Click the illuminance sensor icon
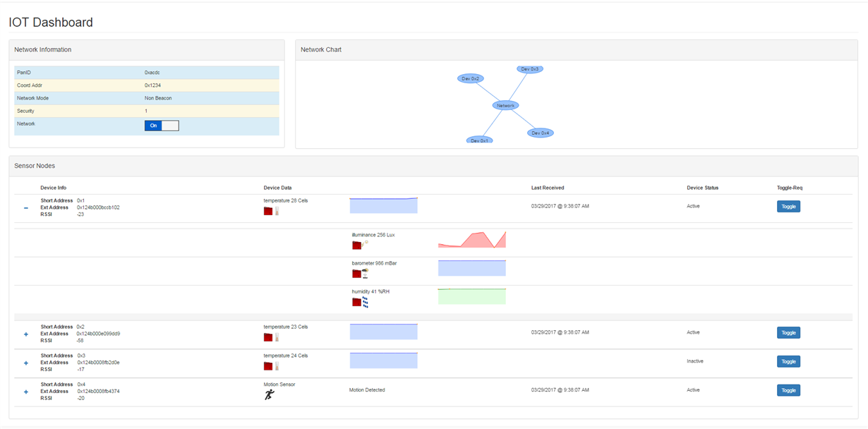Viewport: 868px width, 429px height. 365,244
